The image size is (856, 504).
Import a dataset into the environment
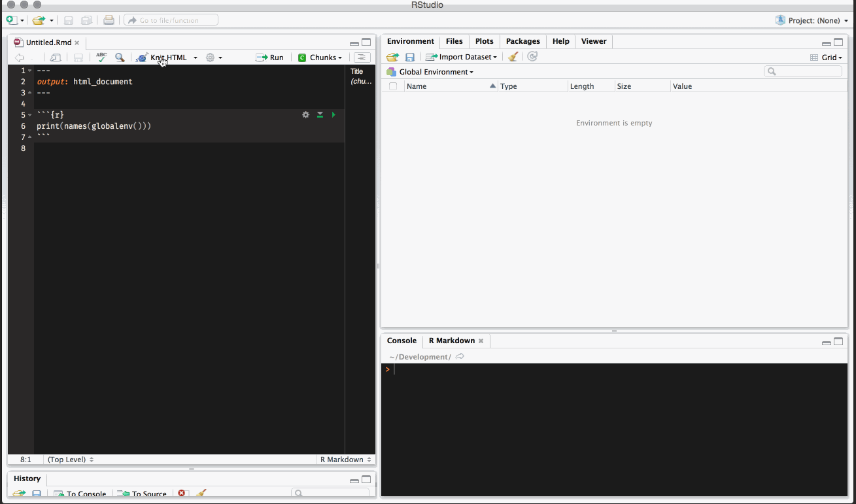461,57
